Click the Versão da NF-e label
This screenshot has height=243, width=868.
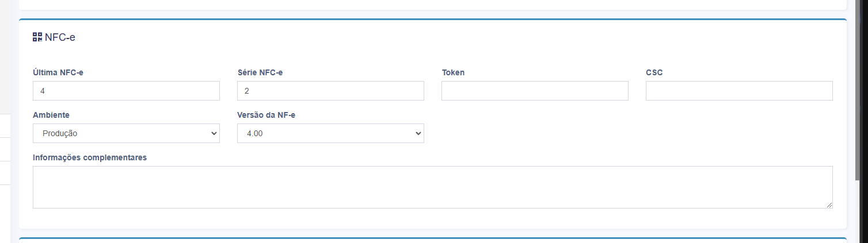coord(267,115)
